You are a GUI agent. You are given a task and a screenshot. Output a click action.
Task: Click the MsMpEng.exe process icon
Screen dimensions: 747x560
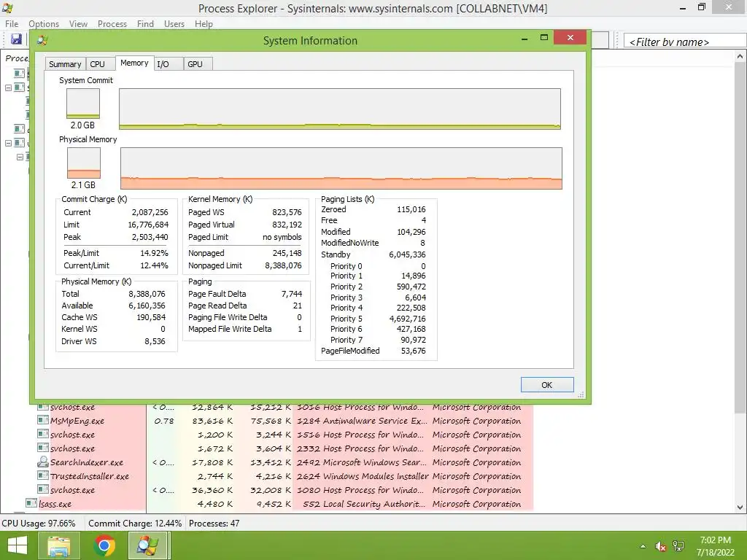43,420
